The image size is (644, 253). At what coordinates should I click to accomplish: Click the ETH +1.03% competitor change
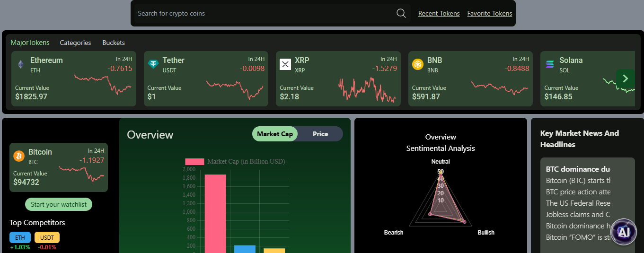click(20, 247)
